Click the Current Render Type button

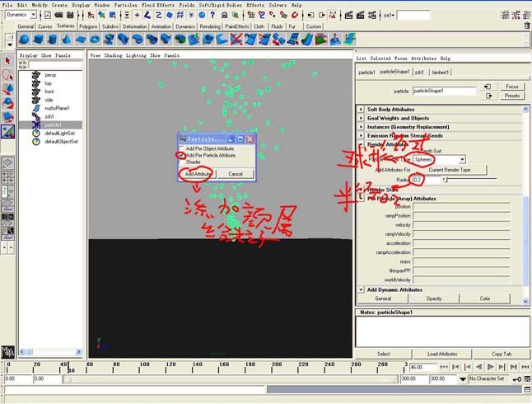[449, 170]
